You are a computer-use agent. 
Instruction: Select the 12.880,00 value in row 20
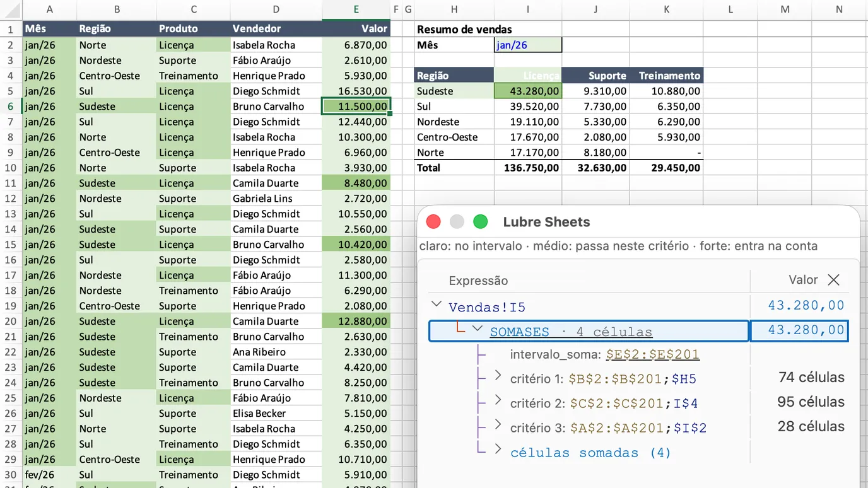(x=356, y=321)
